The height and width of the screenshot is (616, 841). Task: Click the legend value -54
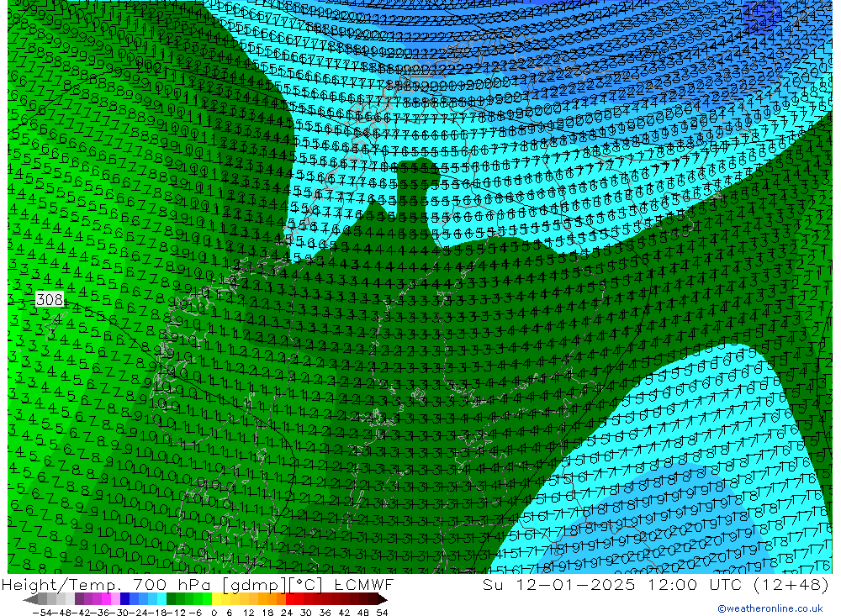(43, 613)
